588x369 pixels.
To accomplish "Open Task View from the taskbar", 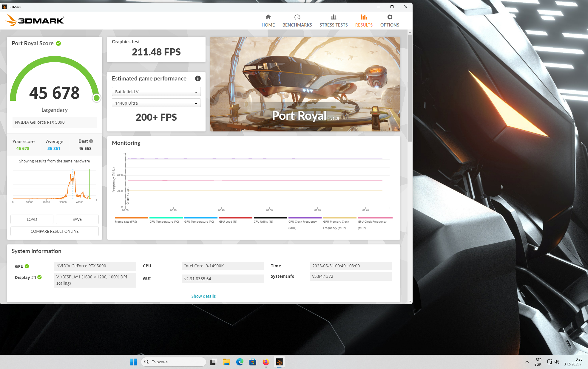I will [213, 362].
